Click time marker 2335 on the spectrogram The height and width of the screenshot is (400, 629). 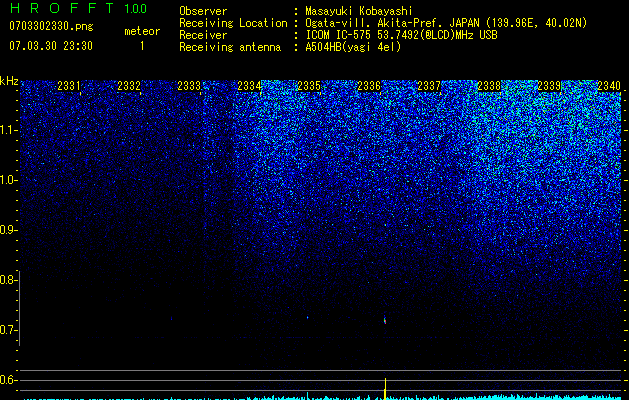tap(309, 86)
